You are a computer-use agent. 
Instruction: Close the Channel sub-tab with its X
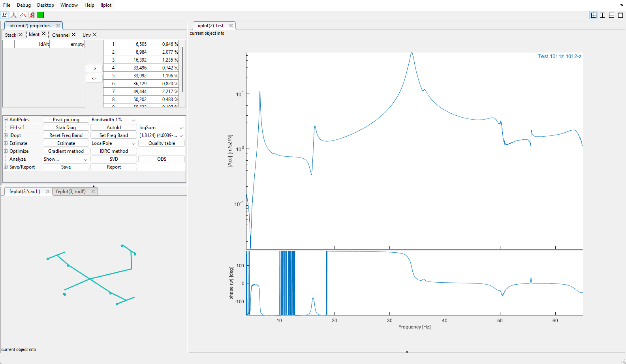[x=73, y=35]
